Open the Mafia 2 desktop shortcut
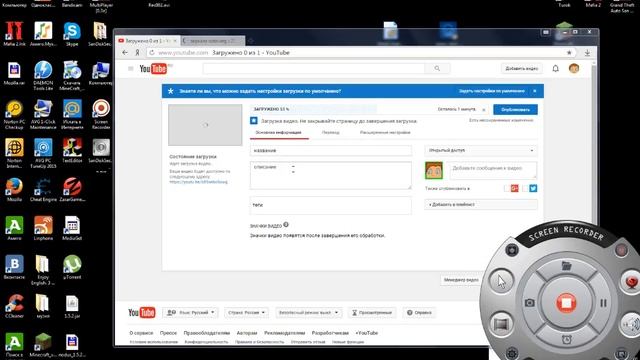 point(14,33)
